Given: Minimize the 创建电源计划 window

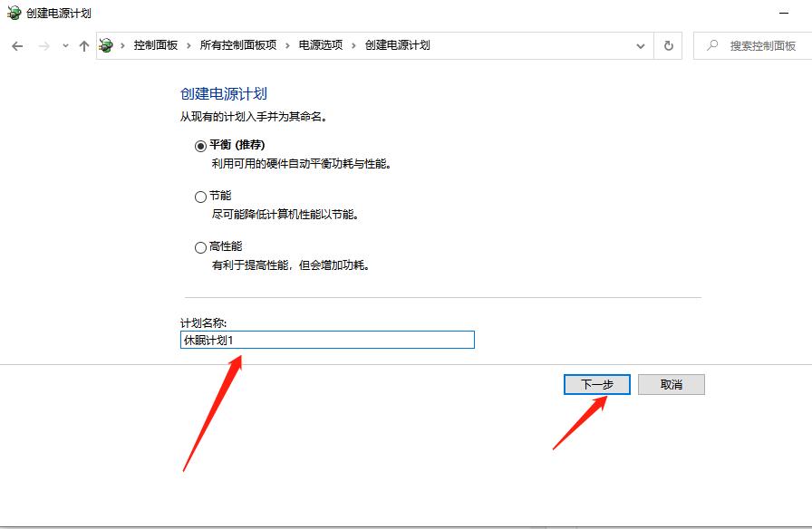Looking at the screenshot, I should click(x=784, y=13).
